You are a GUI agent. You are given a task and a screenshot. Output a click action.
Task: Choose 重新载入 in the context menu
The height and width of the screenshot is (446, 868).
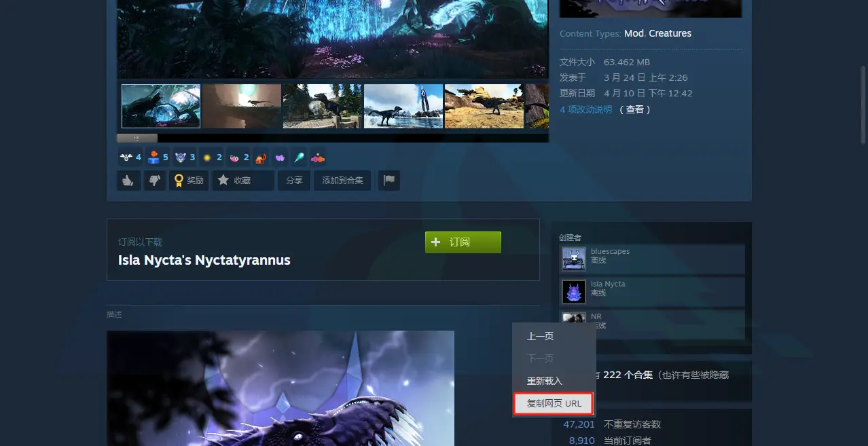[545, 381]
